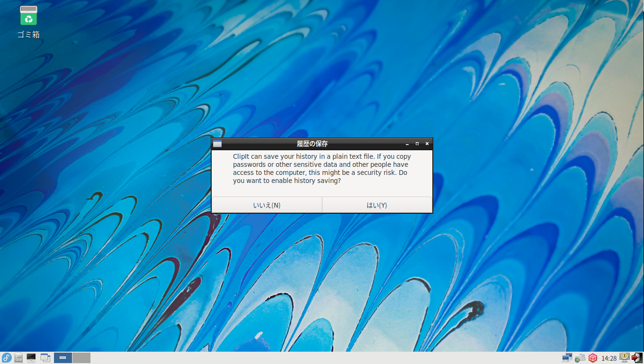Click the screen lock monitor icon
Screen dimensions: 644x364
click(625, 357)
